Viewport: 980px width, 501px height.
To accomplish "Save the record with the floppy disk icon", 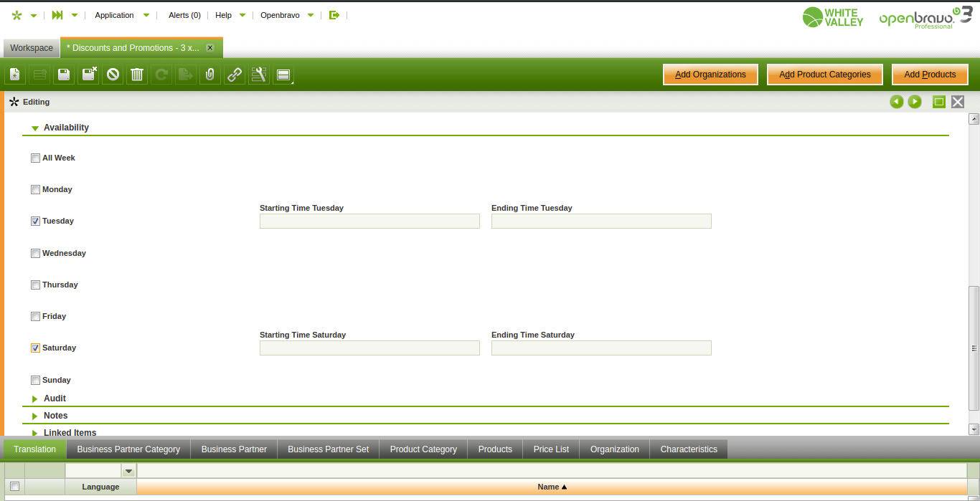I will [64, 75].
